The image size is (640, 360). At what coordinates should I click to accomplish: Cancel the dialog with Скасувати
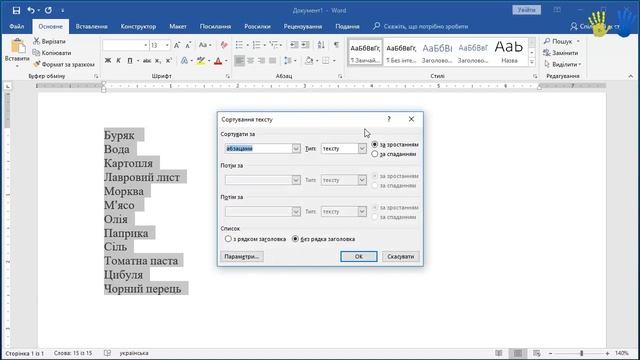point(400,256)
